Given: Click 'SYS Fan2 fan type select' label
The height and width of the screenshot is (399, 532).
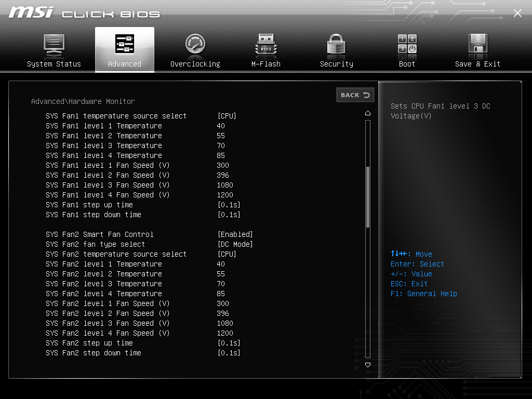Looking at the screenshot, I should [x=96, y=244].
